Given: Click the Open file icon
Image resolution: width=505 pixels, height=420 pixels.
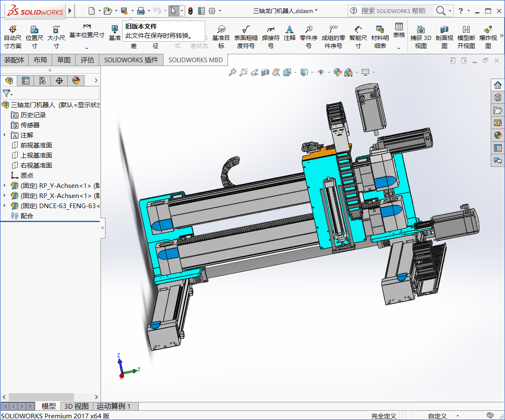Looking at the screenshot, I should 108,11.
